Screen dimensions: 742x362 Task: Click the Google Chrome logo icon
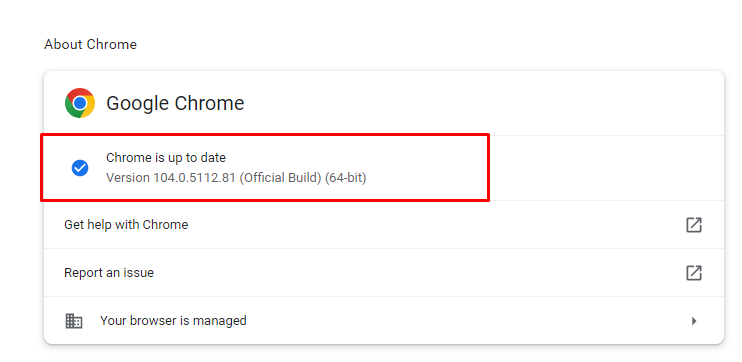80,103
